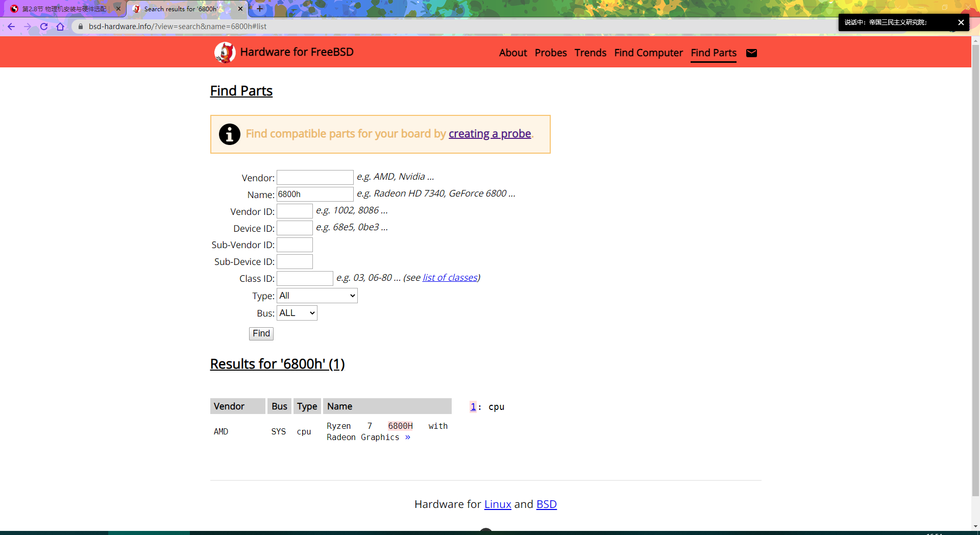This screenshot has height=535, width=980.
Task: Open Ryzen 7 6800H details arrow
Action: pyautogui.click(x=408, y=437)
